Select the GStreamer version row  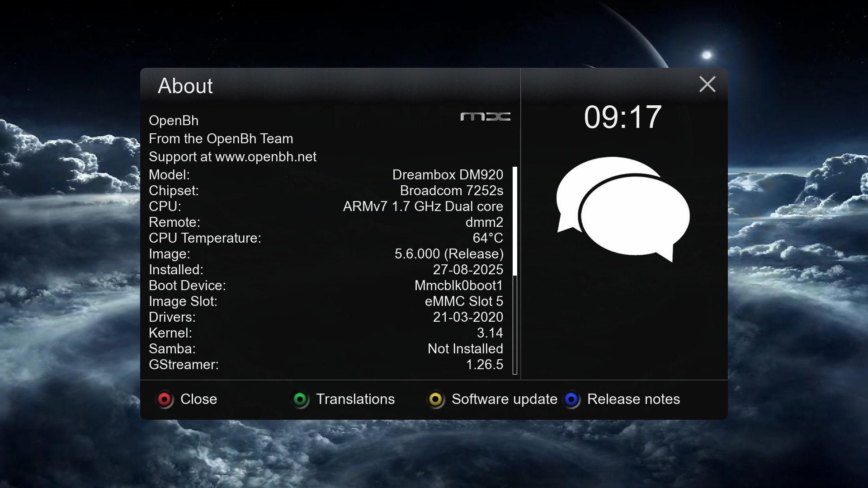[x=325, y=365]
